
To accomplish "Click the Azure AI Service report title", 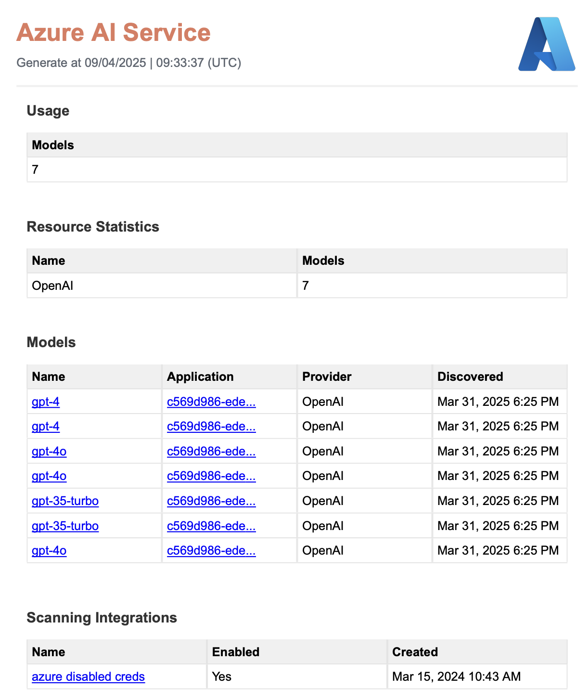I will [114, 33].
